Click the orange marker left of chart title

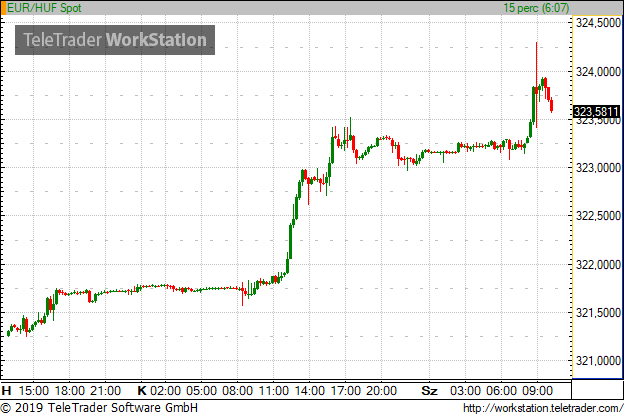[3, 8]
